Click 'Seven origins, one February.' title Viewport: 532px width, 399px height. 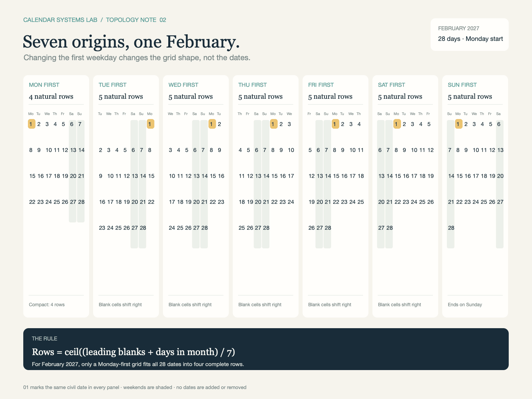tap(131, 42)
